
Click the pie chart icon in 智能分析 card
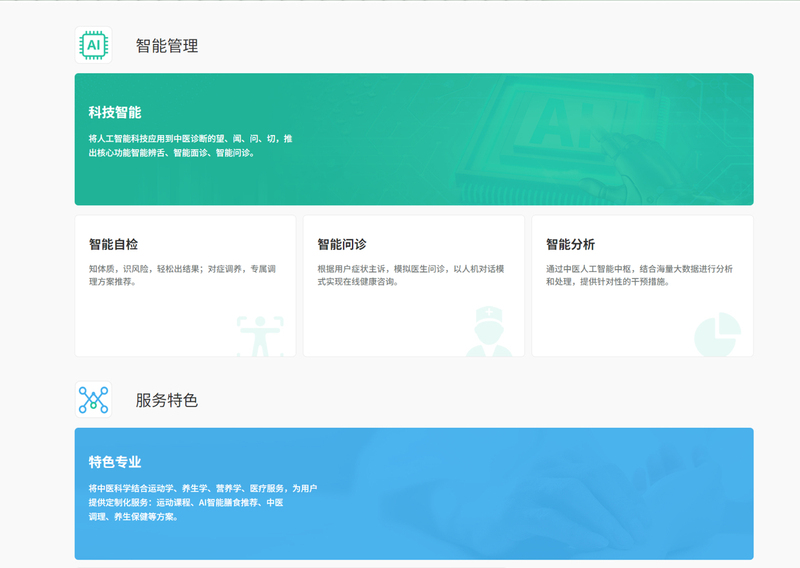tap(717, 334)
